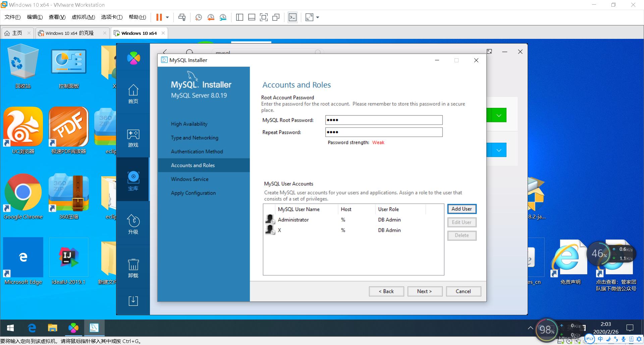Switch to Windows 10 x64 的克隆 tab
This screenshot has width=644, height=345.
pos(70,33)
